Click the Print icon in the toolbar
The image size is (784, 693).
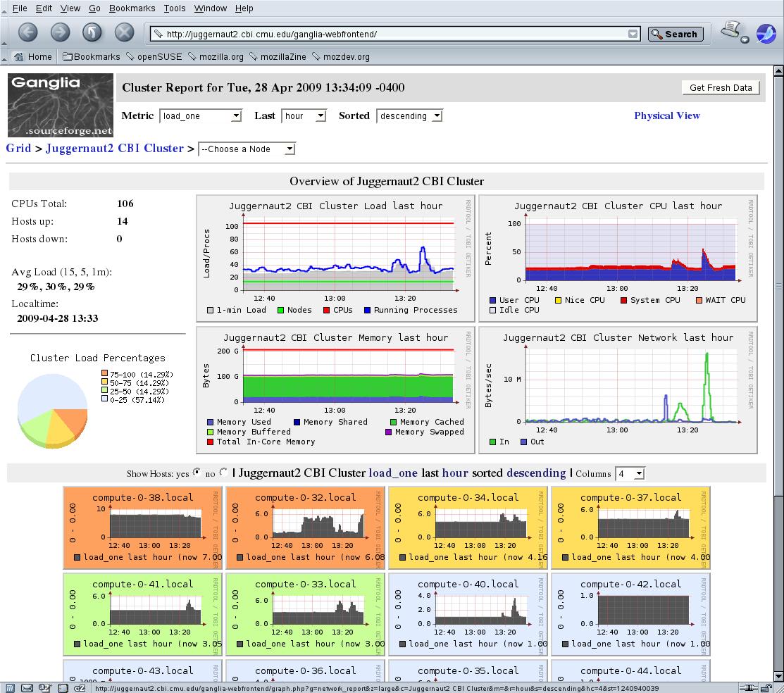point(730,30)
